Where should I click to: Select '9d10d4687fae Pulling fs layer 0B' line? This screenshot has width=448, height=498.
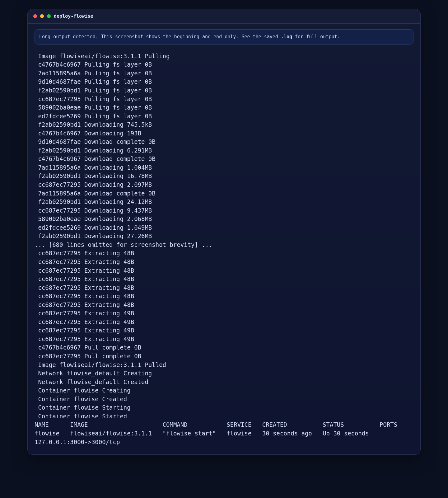pyautogui.click(x=95, y=82)
